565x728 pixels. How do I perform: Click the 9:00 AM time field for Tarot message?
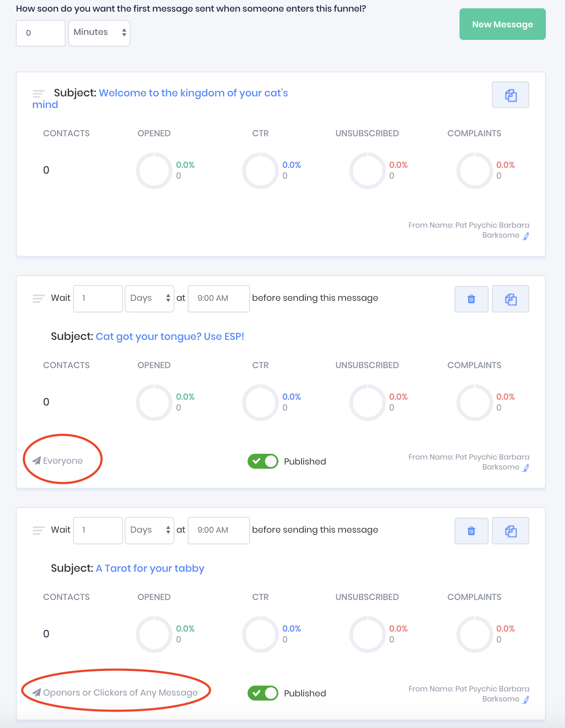click(219, 530)
